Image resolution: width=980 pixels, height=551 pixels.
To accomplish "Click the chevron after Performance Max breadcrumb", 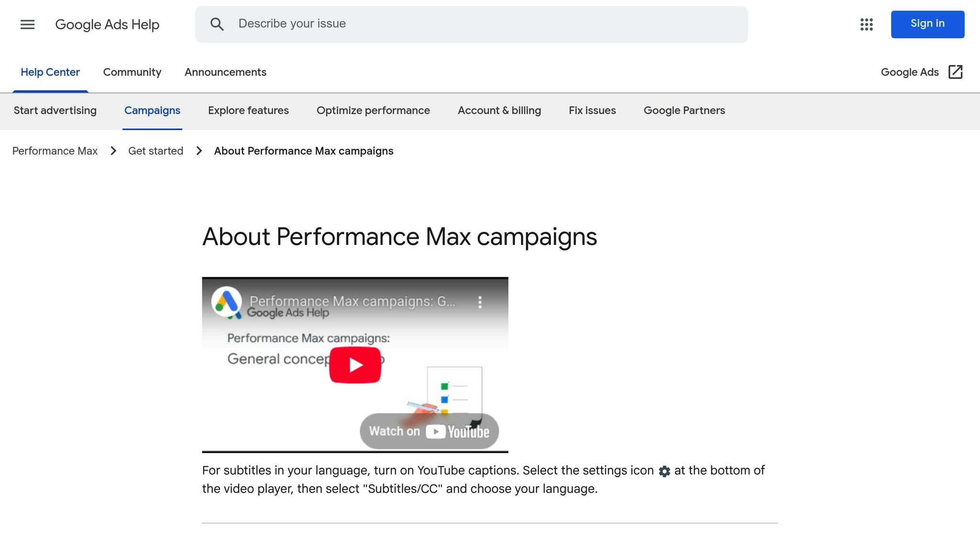I will click(x=113, y=151).
